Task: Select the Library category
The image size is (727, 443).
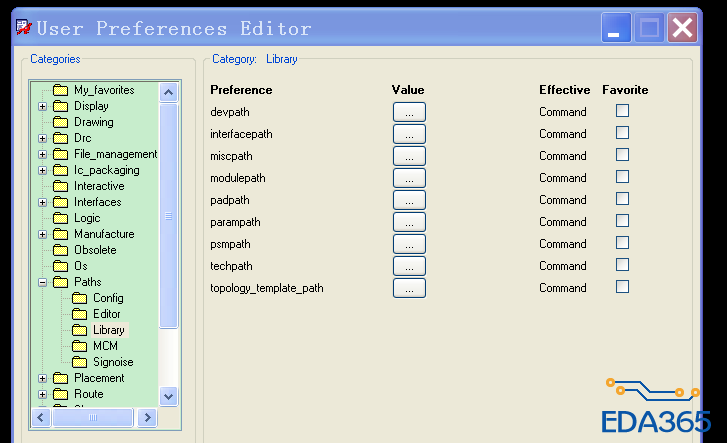Action: [x=108, y=330]
